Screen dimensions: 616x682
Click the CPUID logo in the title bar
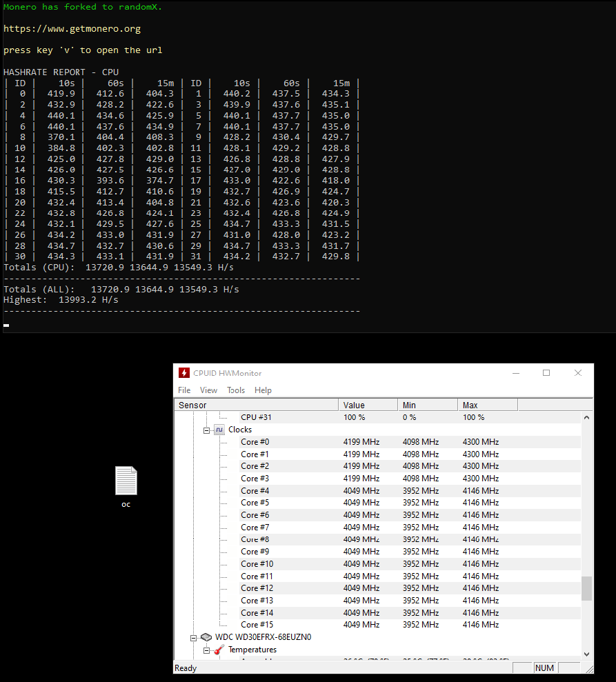click(x=184, y=372)
